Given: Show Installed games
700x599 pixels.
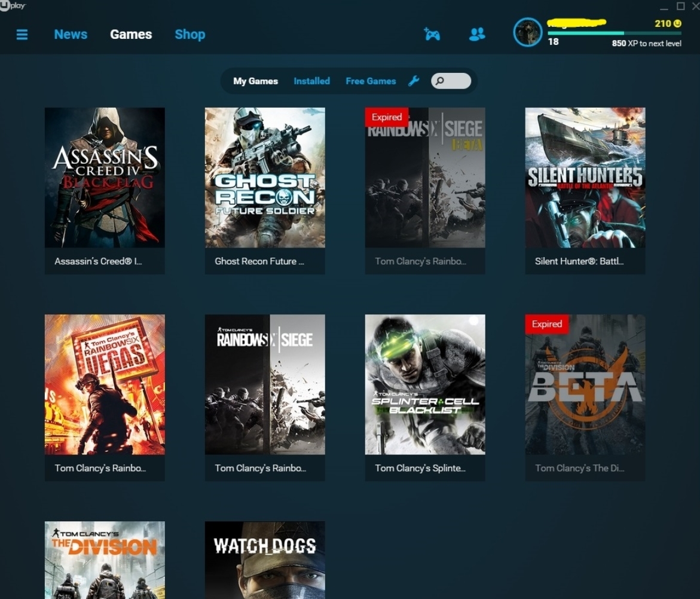Looking at the screenshot, I should 311,81.
